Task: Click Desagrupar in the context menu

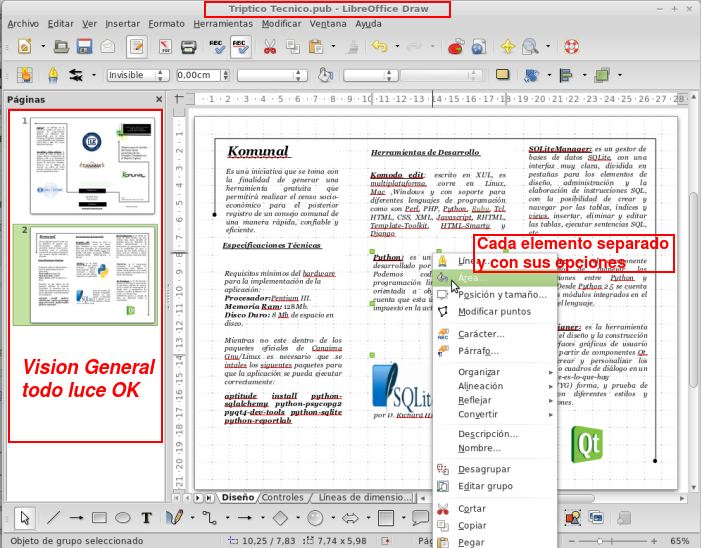Action: [495, 469]
